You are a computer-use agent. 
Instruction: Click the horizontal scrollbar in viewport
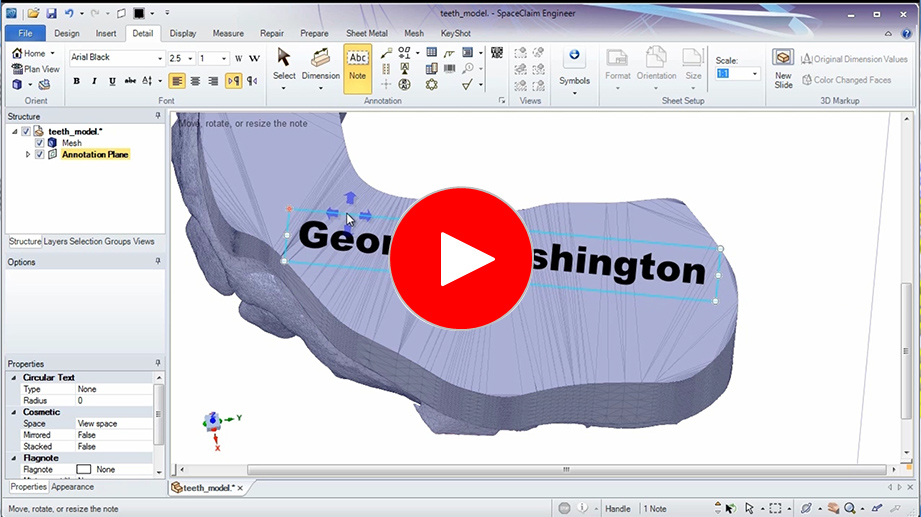click(566, 469)
